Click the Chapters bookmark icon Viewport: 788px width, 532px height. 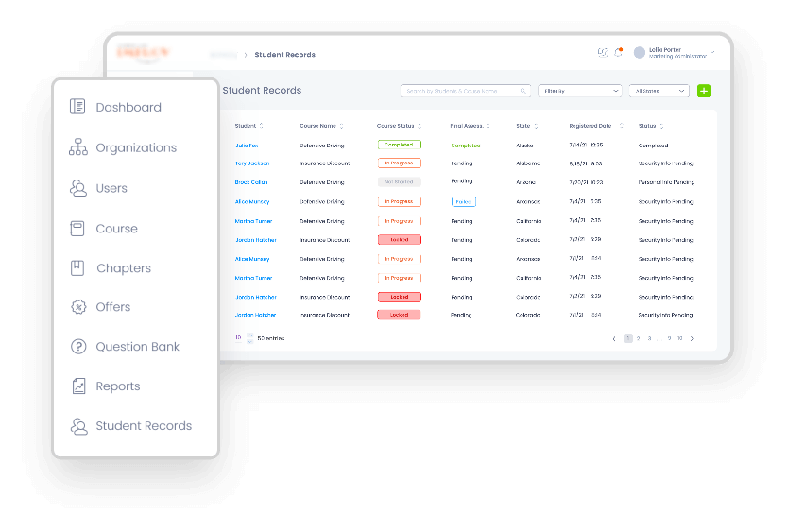click(77, 268)
